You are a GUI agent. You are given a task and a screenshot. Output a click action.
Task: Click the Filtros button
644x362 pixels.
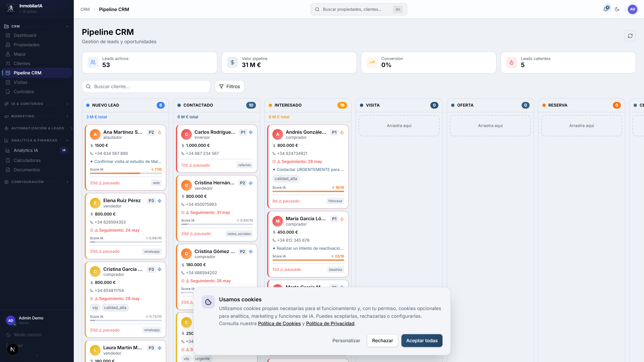click(229, 86)
